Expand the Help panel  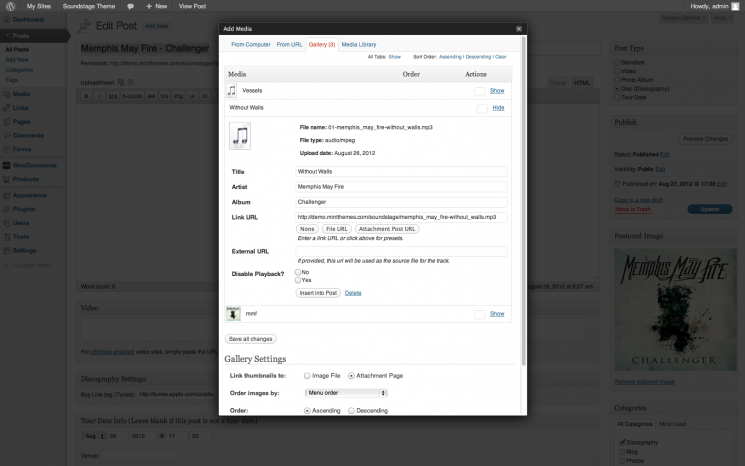723,18
